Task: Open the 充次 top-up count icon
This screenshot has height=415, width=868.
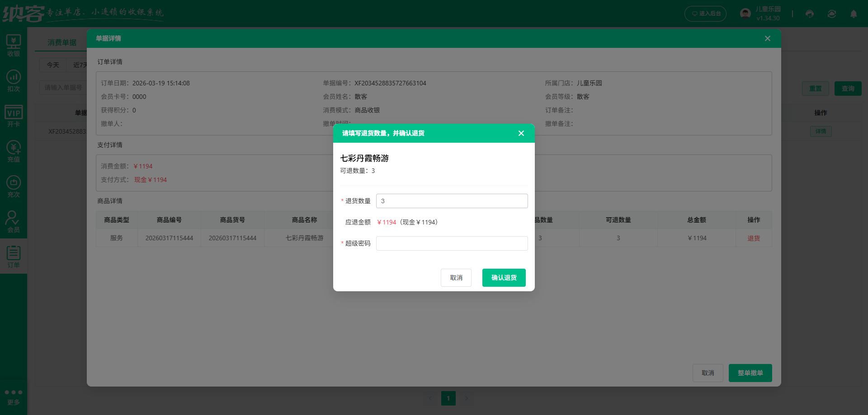Action: pyautogui.click(x=14, y=187)
